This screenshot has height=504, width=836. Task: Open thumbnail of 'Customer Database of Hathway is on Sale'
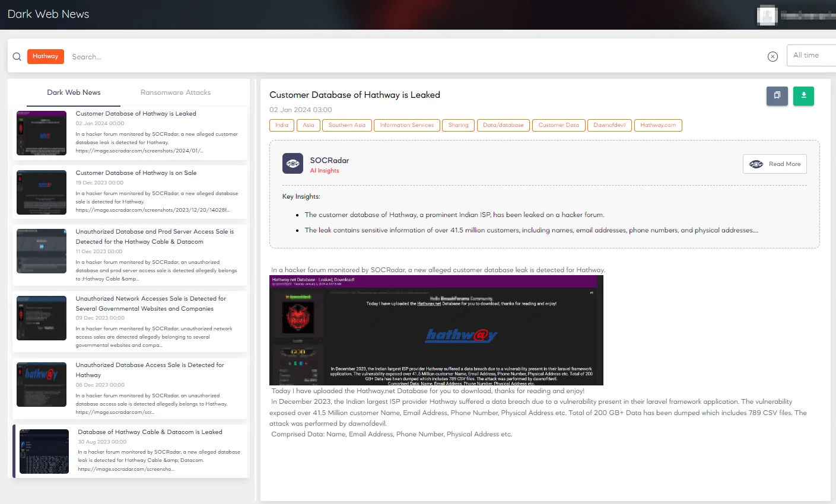(x=42, y=192)
